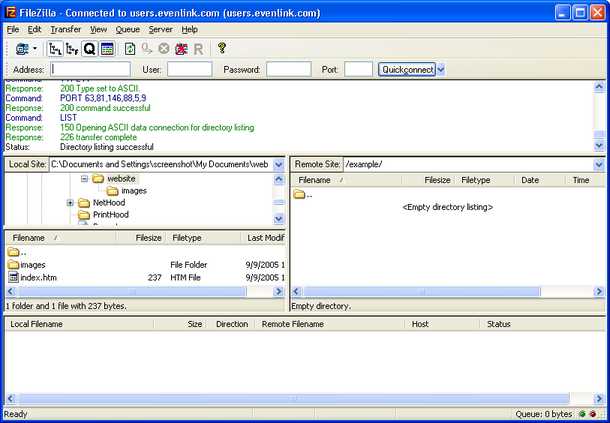
Task: Click the queue Local Filename column header
Action: 79,324
